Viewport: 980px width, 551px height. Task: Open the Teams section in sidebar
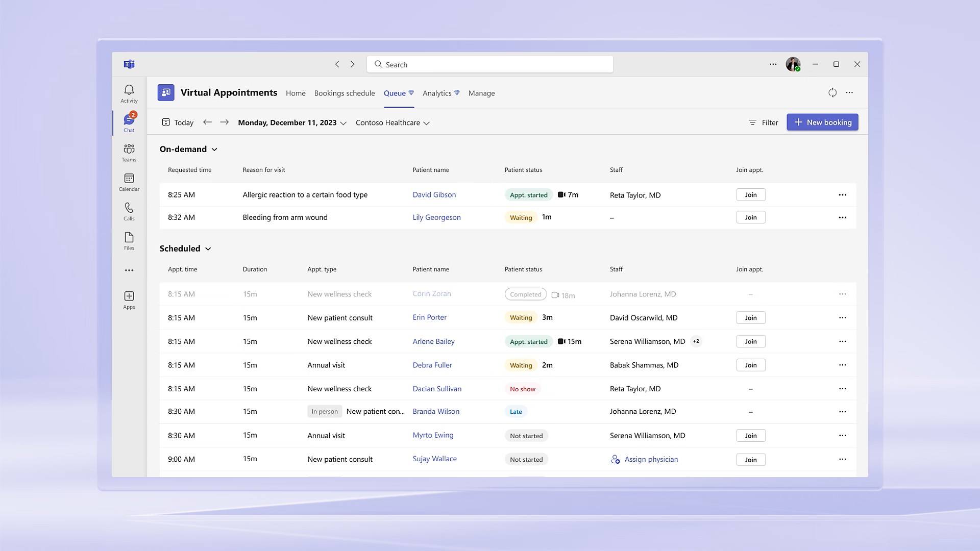(x=129, y=153)
